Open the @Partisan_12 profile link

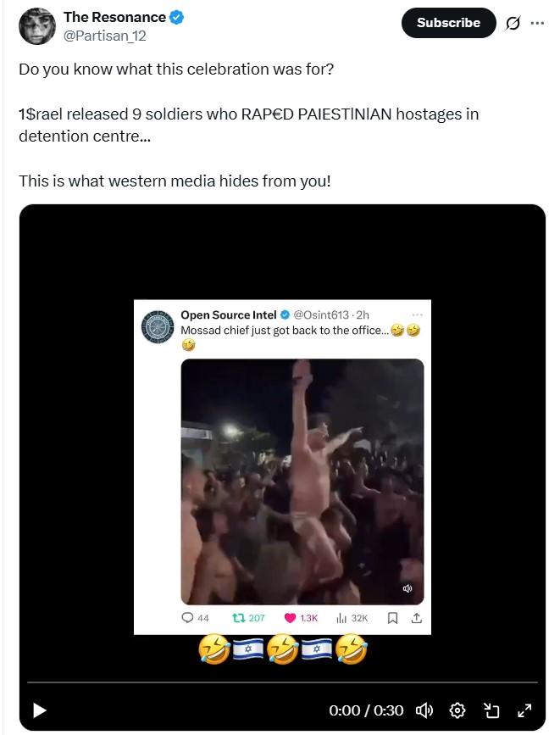[104, 36]
